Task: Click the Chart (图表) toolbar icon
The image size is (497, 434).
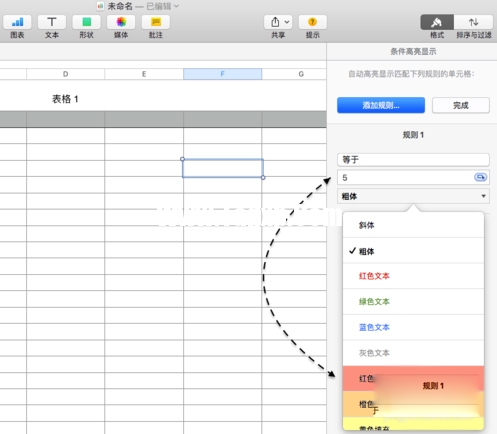Action: click(x=17, y=22)
